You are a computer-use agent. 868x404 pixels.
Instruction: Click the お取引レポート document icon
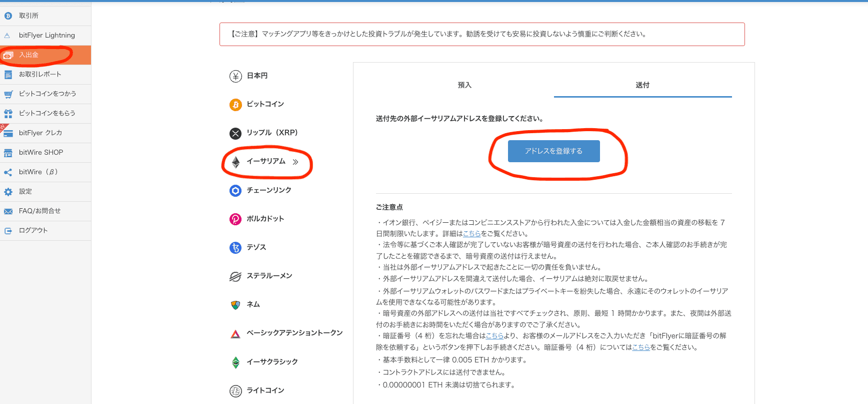tap(8, 75)
